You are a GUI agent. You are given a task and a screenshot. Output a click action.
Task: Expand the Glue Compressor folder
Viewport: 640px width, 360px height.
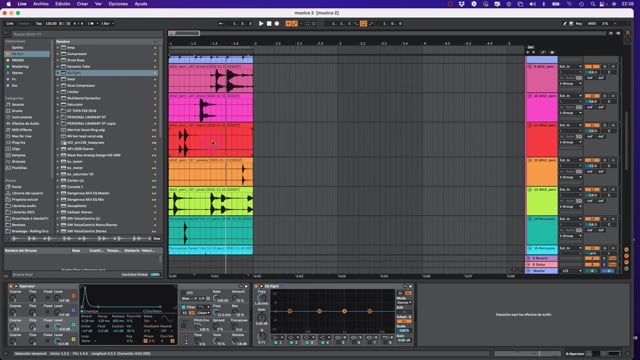pos(58,86)
